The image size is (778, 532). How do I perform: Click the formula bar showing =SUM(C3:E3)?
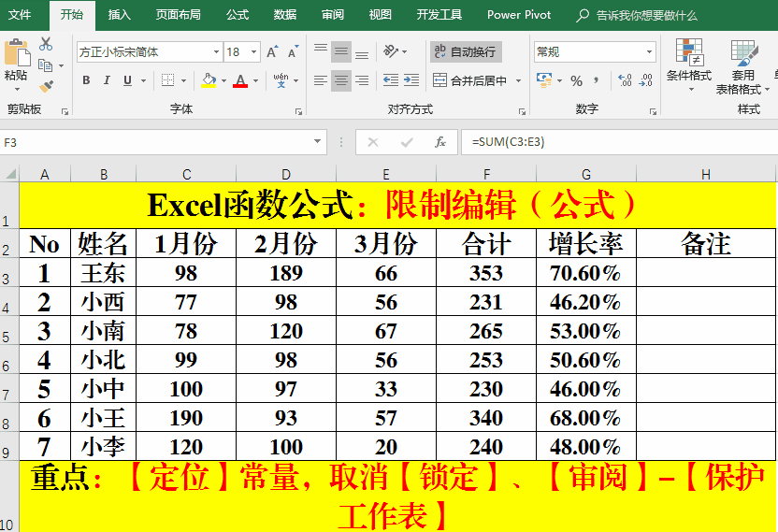tap(619, 142)
